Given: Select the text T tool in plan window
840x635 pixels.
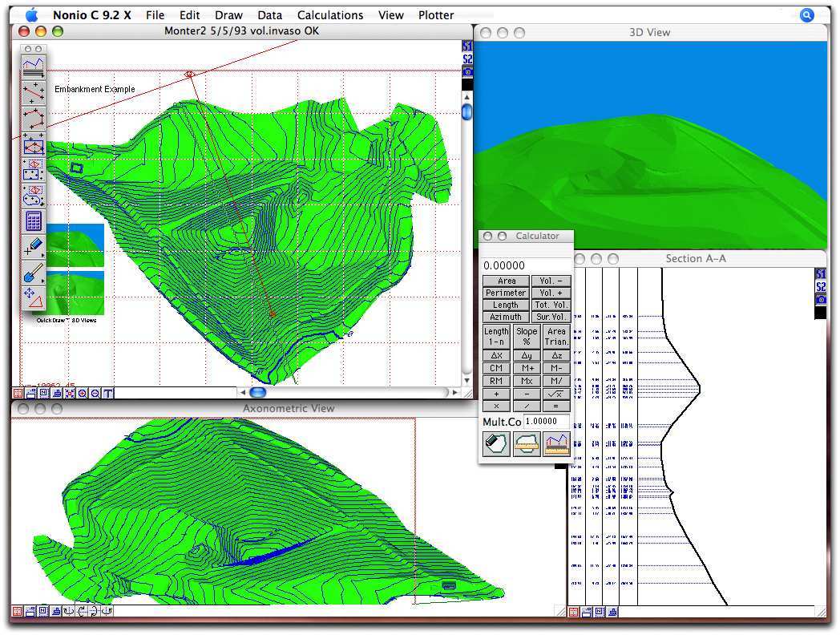Looking at the screenshot, I should (107, 394).
